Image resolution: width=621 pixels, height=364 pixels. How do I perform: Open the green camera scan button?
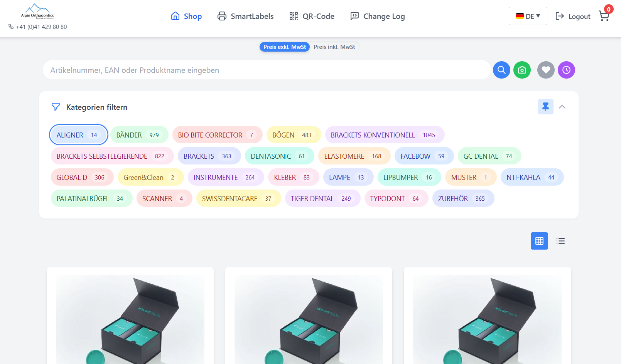click(x=522, y=70)
